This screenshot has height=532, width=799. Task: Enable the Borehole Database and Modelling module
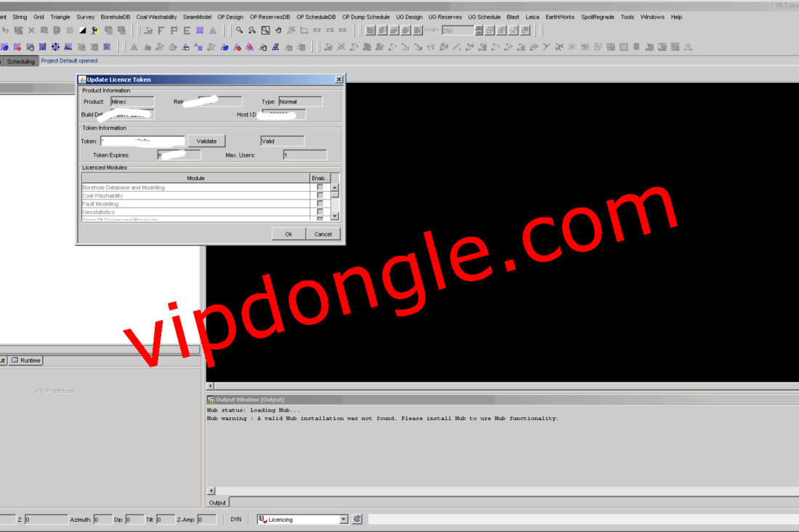click(320, 187)
